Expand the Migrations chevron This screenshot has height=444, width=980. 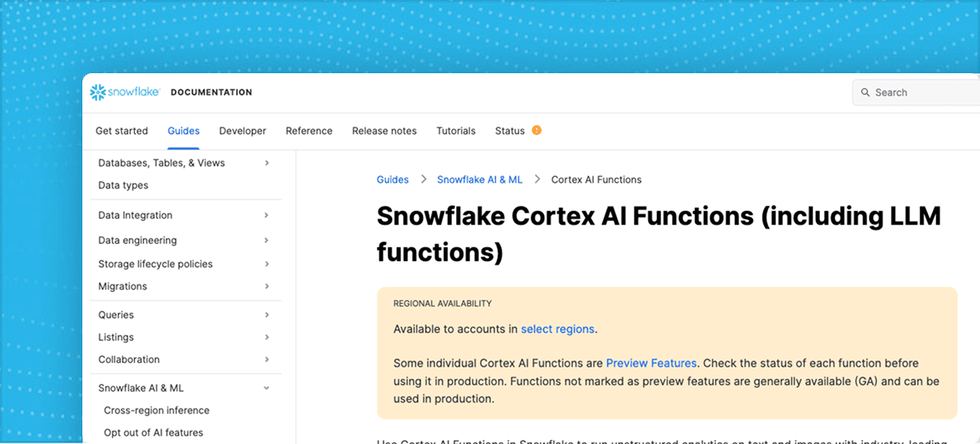(267, 286)
